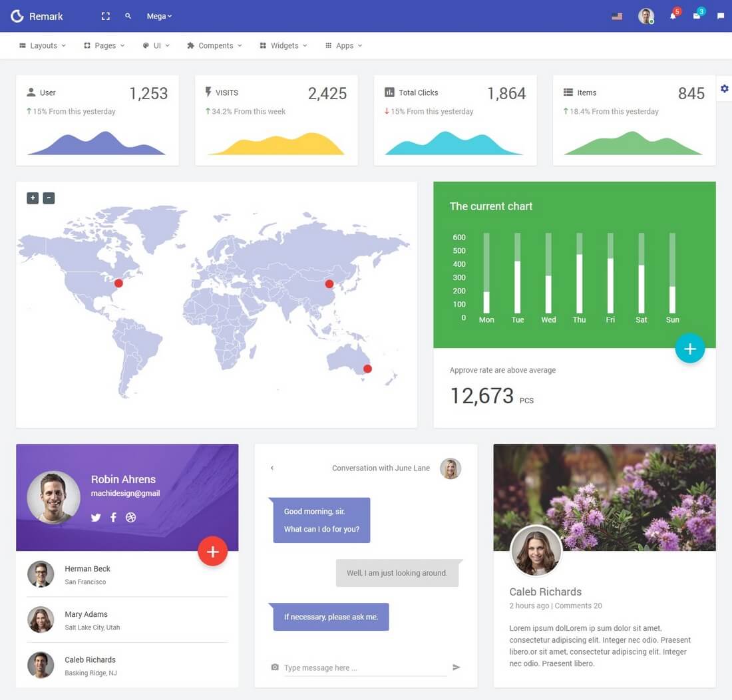Zoom in on the world map
This screenshot has width=732, height=700.
point(33,198)
